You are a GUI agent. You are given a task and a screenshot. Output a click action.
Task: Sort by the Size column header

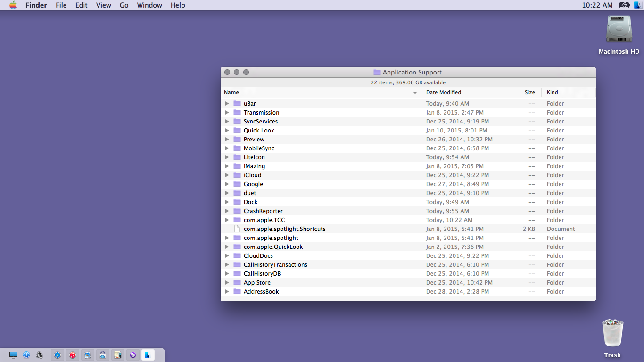(x=524, y=93)
